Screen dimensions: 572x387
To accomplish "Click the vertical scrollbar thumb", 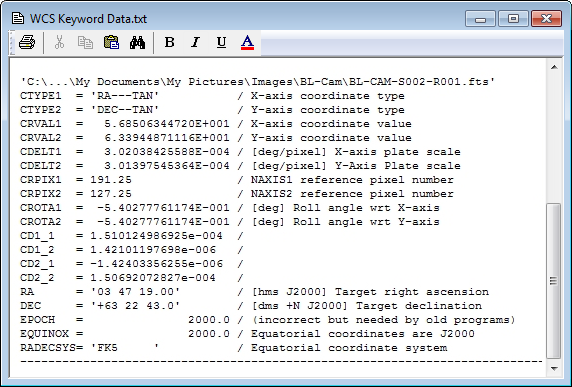I will [554, 281].
